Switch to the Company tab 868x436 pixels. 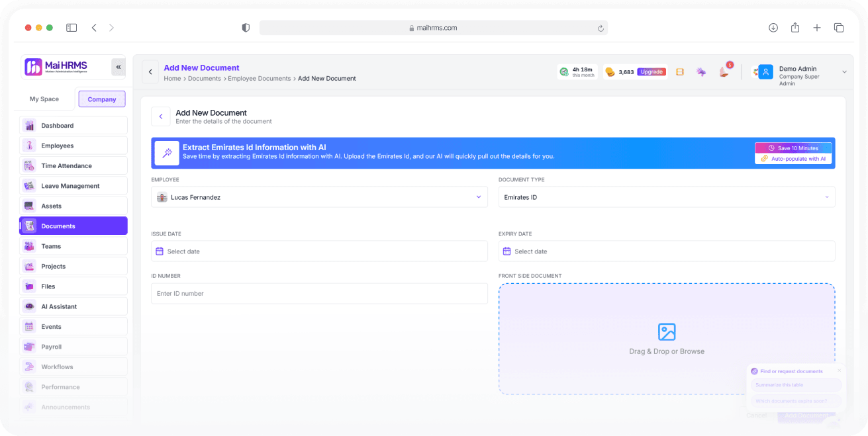(102, 99)
